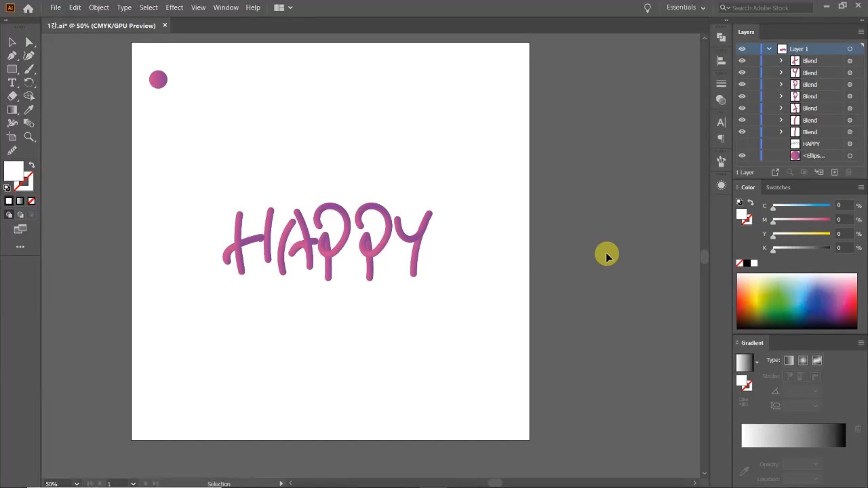868x488 pixels.
Task: Pick the Zoom tool in the toolbar
Action: [x=29, y=137]
